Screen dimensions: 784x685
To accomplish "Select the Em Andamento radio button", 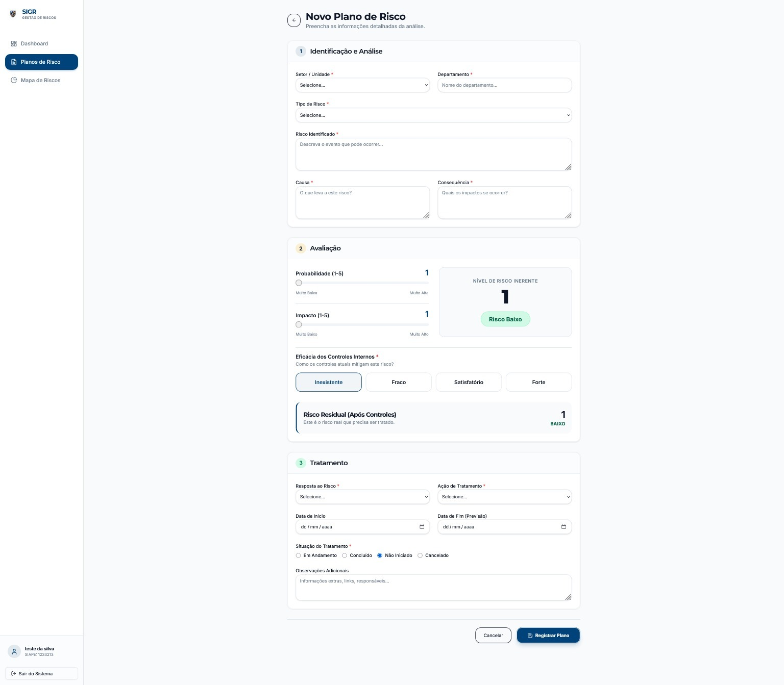I will click(299, 555).
